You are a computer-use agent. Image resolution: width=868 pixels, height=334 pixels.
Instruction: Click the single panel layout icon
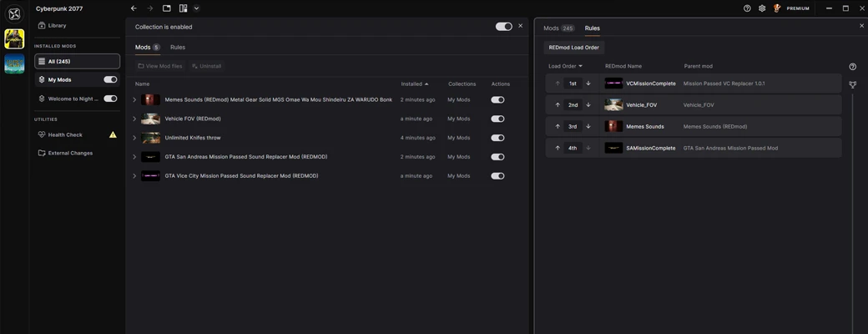point(167,8)
